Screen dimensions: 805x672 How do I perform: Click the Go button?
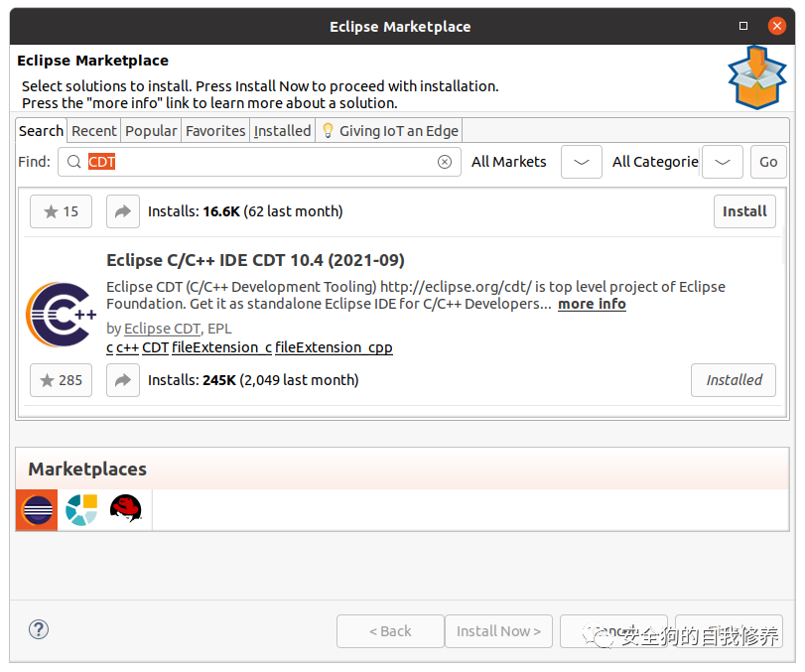(x=768, y=162)
